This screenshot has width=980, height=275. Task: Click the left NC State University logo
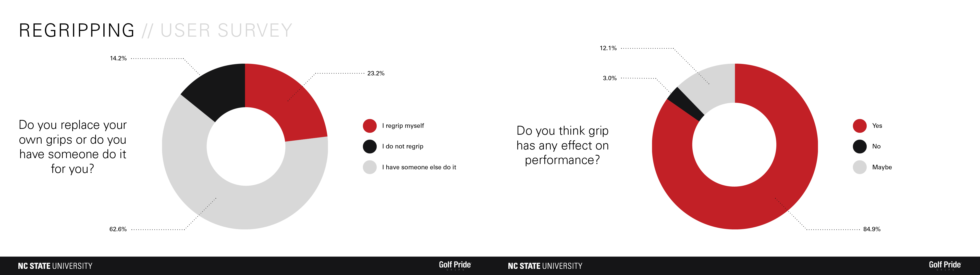tap(55, 266)
